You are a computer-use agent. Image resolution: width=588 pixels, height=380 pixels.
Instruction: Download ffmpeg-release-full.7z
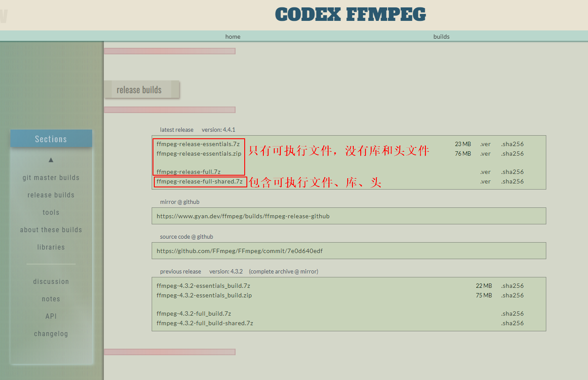pyautogui.click(x=189, y=172)
